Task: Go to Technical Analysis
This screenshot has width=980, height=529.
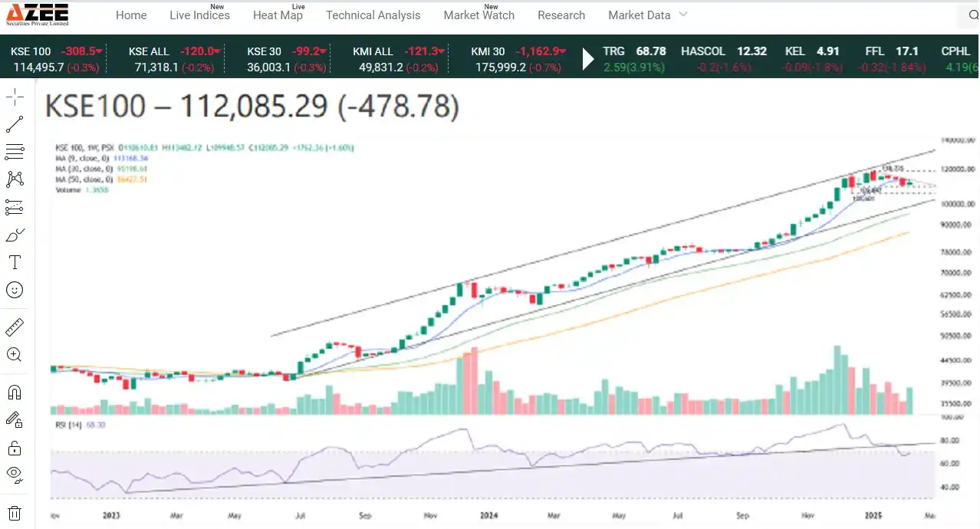Action: pos(373,15)
